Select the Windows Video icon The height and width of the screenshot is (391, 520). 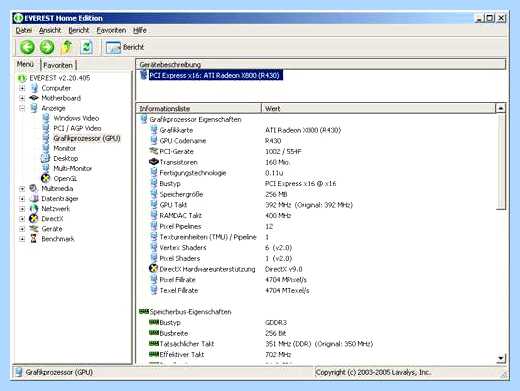pos(46,118)
